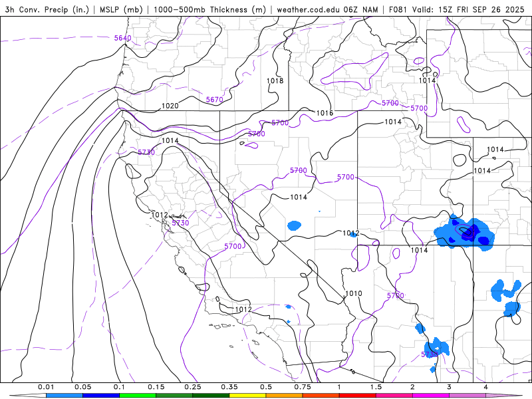Click the '0.05' legend value
Screen dimensions: 532x399
click(82, 387)
